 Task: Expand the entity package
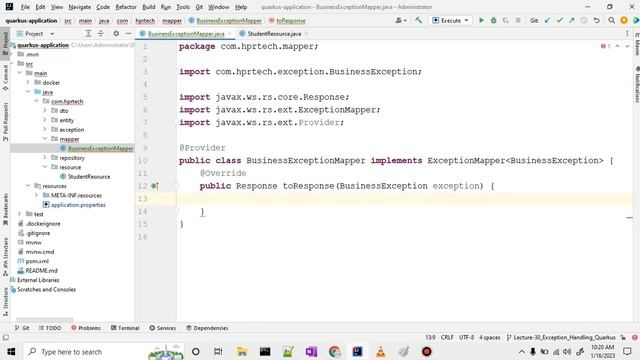[x=45, y=120]
